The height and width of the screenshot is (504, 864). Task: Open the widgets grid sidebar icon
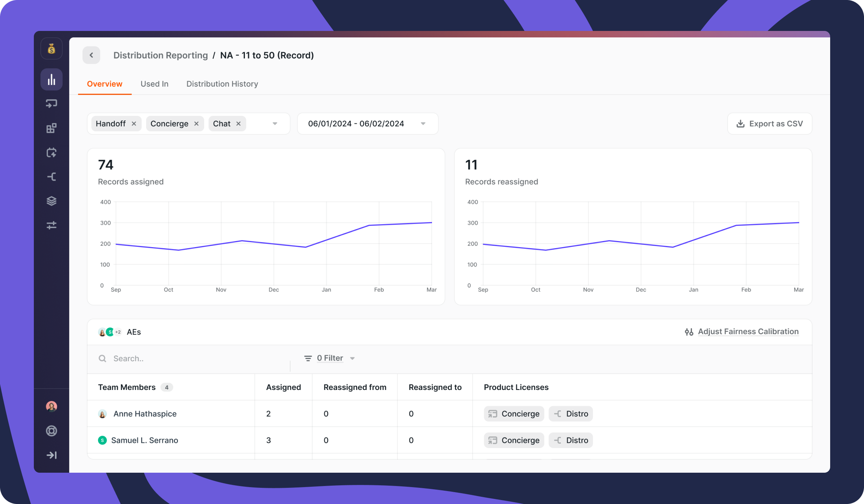[x=51, y=128]
